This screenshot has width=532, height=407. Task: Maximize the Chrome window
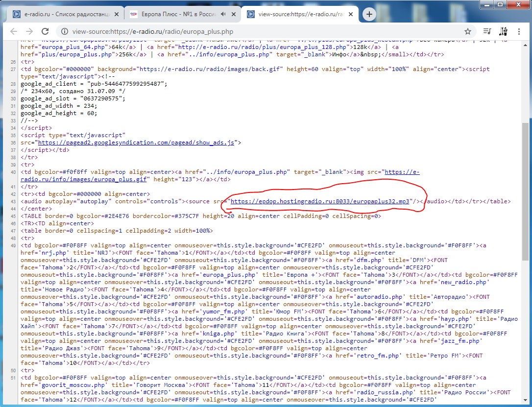500,5
